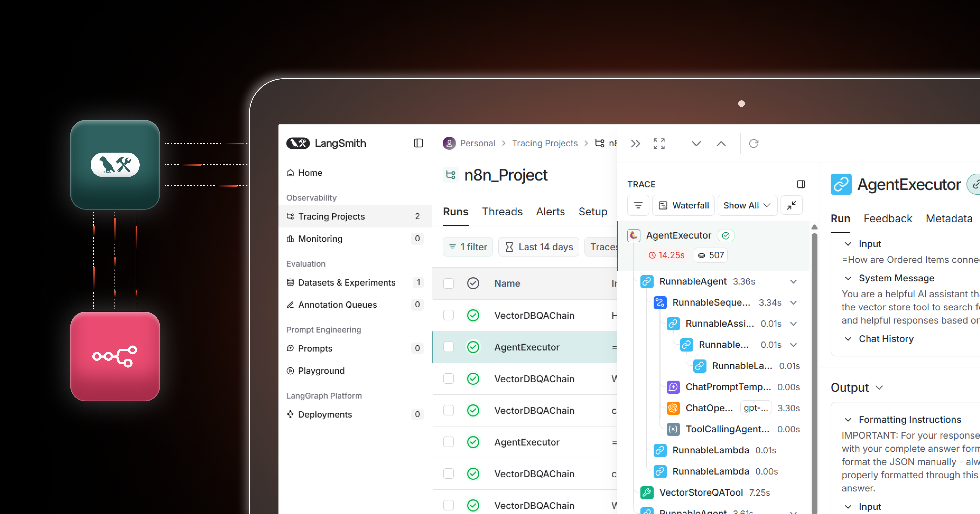Switch to the Setup tab

[593, 212]
